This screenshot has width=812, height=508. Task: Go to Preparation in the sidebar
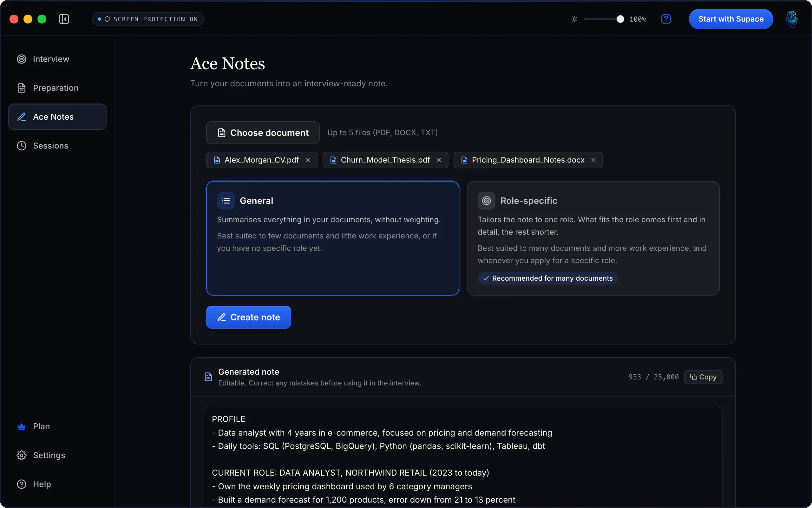[57, 88]
